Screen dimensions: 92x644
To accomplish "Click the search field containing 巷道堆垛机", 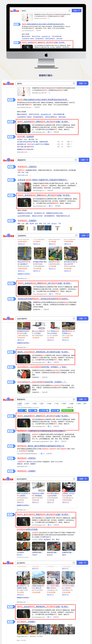I will click(47, 160).
